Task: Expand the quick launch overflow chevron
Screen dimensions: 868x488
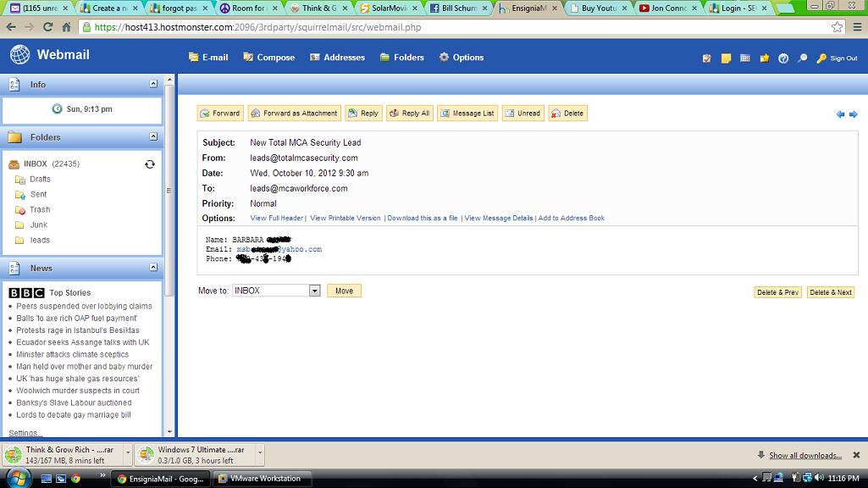Action: pos(102,475)
